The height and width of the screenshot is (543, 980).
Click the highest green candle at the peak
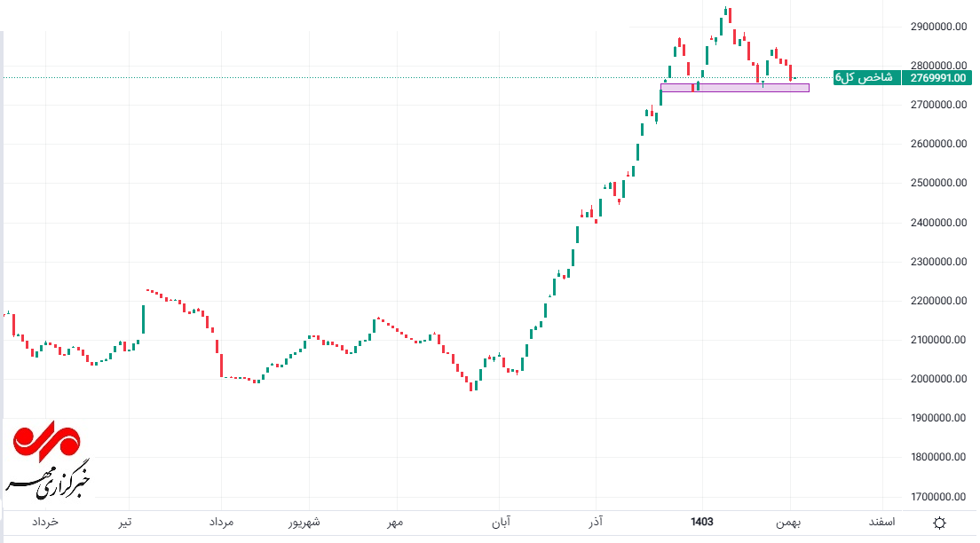click(728, 14)
